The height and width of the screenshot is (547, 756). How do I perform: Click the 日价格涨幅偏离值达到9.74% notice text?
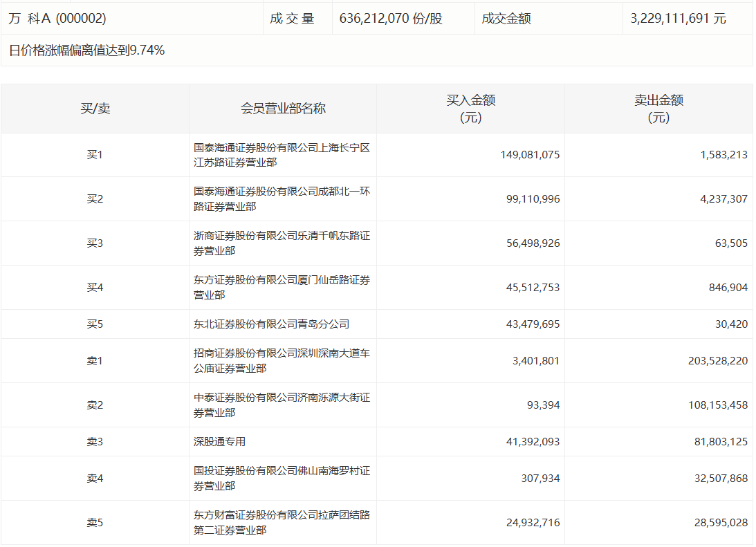tap(86, 50)
